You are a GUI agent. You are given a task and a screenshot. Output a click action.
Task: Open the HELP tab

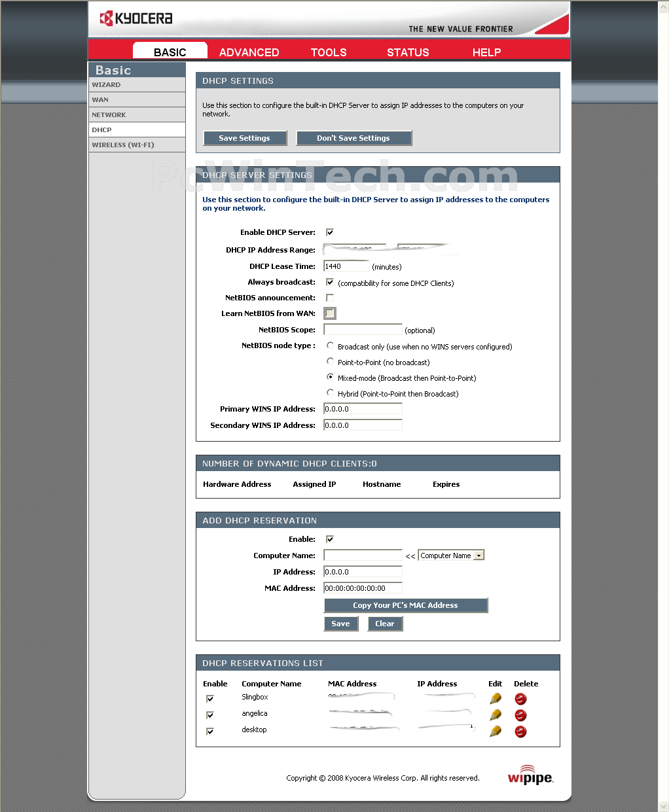pyautogui.click(x=486, y=52)
